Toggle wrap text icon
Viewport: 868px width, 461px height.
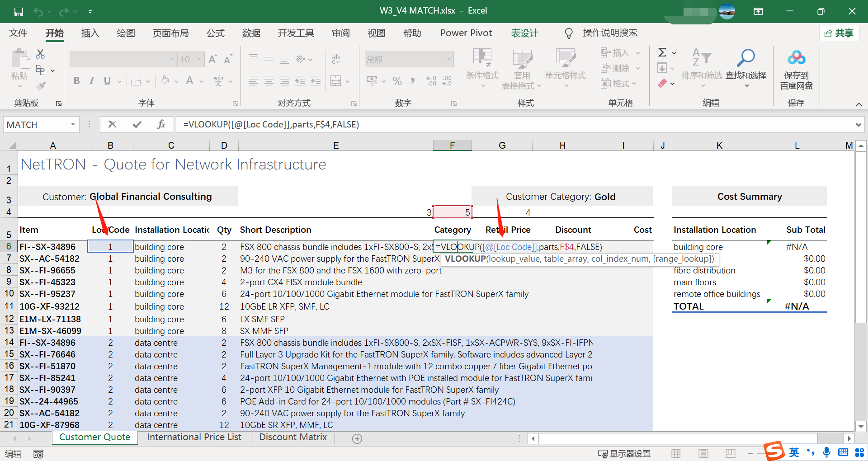336,59
